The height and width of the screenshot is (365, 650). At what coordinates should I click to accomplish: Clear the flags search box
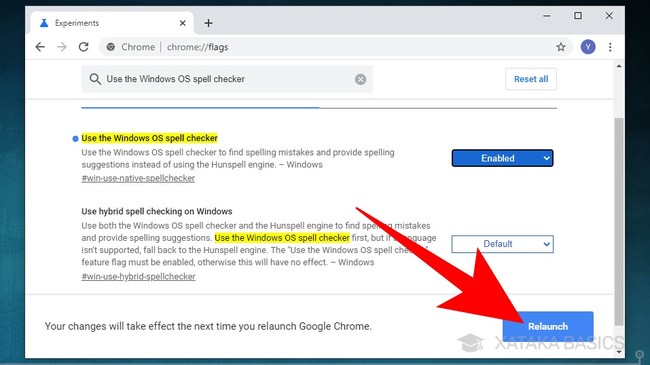pos(361,79)
